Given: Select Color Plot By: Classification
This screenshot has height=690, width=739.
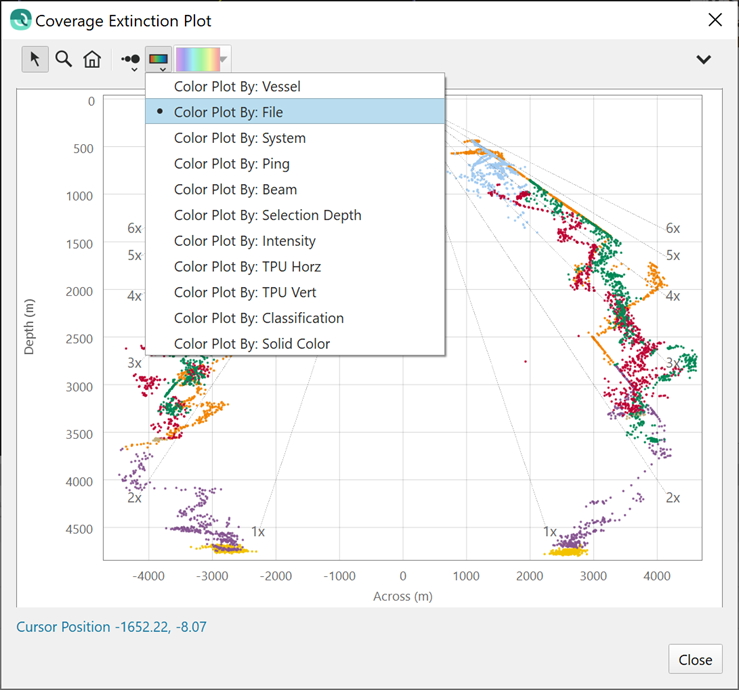Looking at the screenshot, I should [258, 318].
